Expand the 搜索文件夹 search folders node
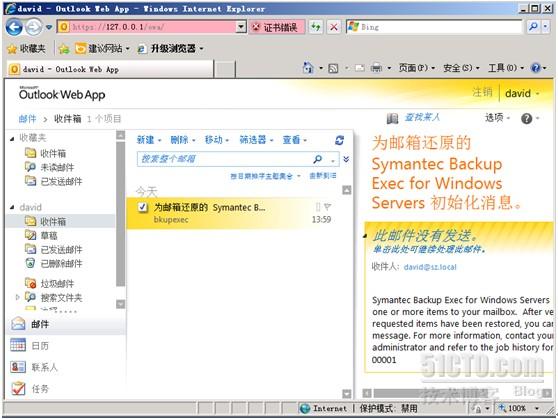The width and height of the screenshot is (558, 419). (x=17, y=297)
